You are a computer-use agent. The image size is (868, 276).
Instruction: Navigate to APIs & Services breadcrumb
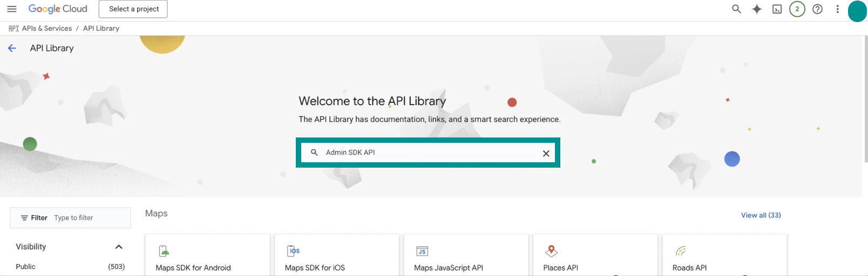point(47,29)
